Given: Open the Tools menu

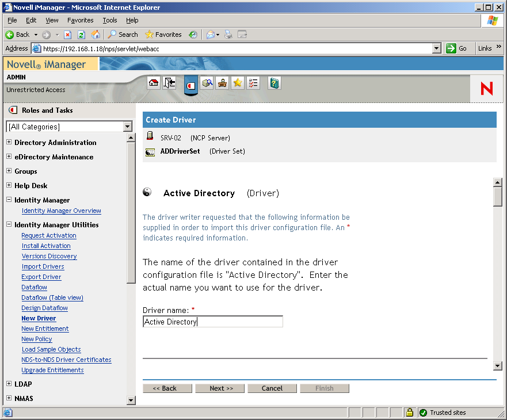Looking at the screenshot, I should [x=109, y=20].
